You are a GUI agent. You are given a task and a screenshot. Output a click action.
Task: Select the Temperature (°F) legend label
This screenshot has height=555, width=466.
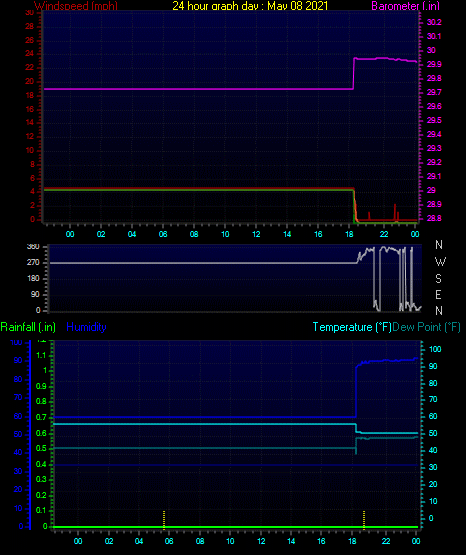pyautogui.click(x=352, y=327)
